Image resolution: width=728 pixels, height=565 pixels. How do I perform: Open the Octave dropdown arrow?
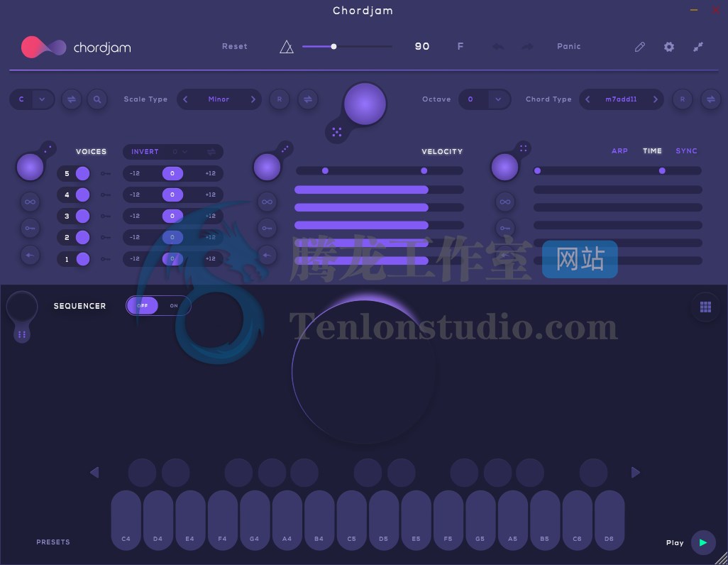click(x=498, y=99)
